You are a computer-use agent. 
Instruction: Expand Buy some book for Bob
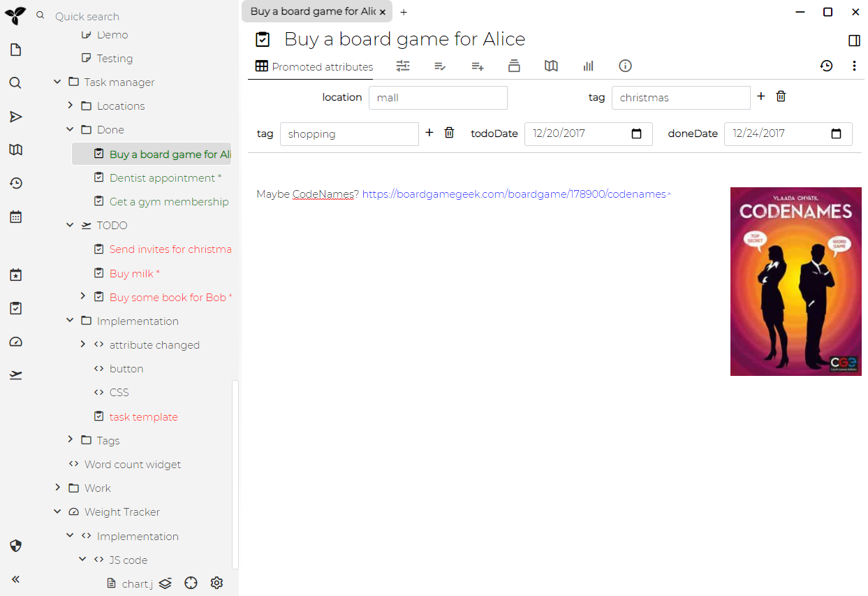click(82, 297)
